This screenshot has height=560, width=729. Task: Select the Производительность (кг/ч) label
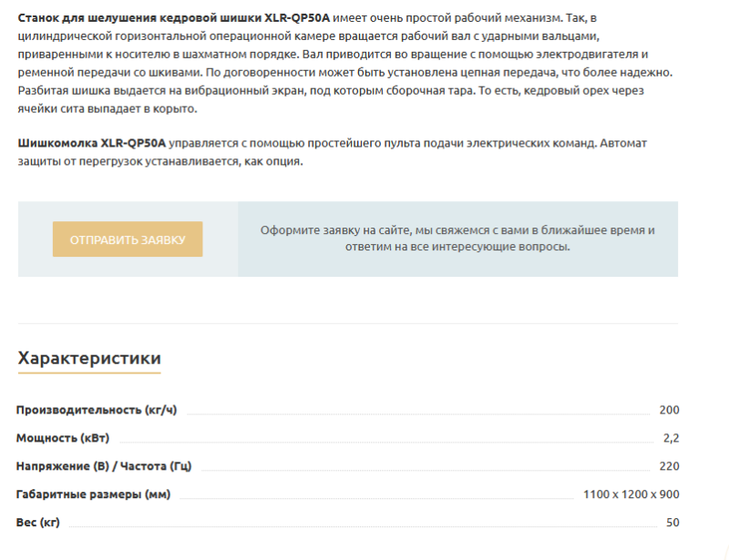(x=90, y=410)
